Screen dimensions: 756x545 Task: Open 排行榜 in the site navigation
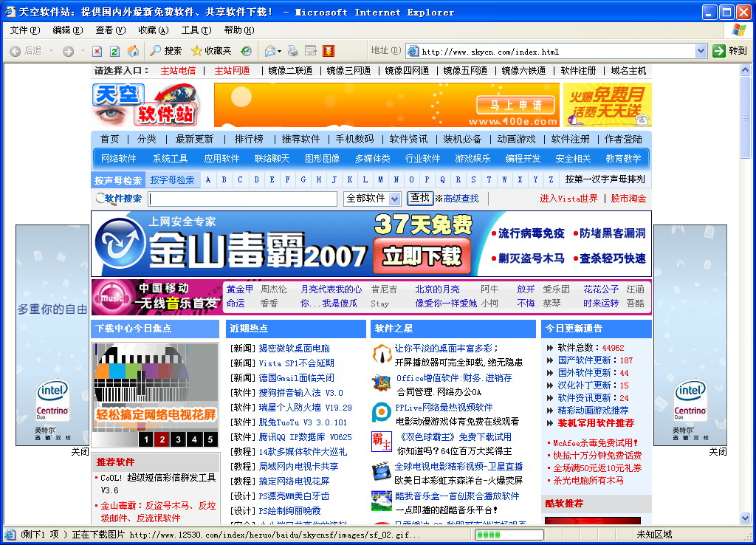[x=249, y=139]
